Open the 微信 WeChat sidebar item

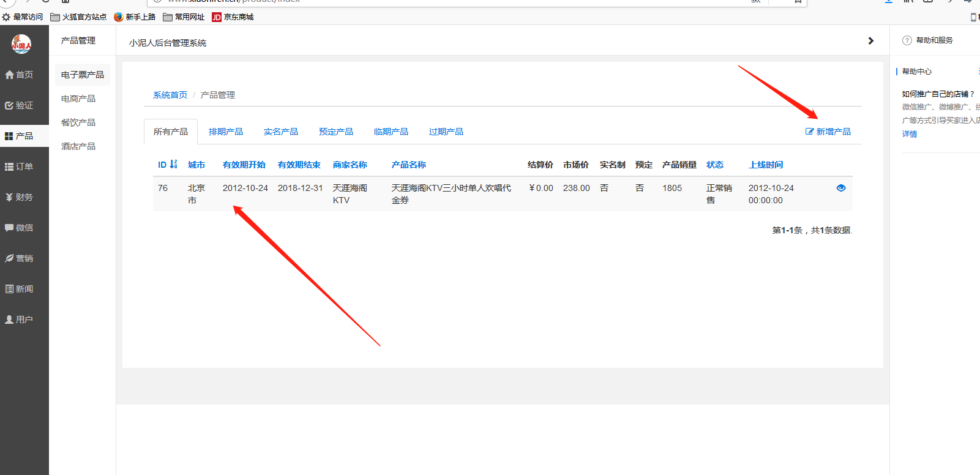pyautogui.click(x=20, y=228)
